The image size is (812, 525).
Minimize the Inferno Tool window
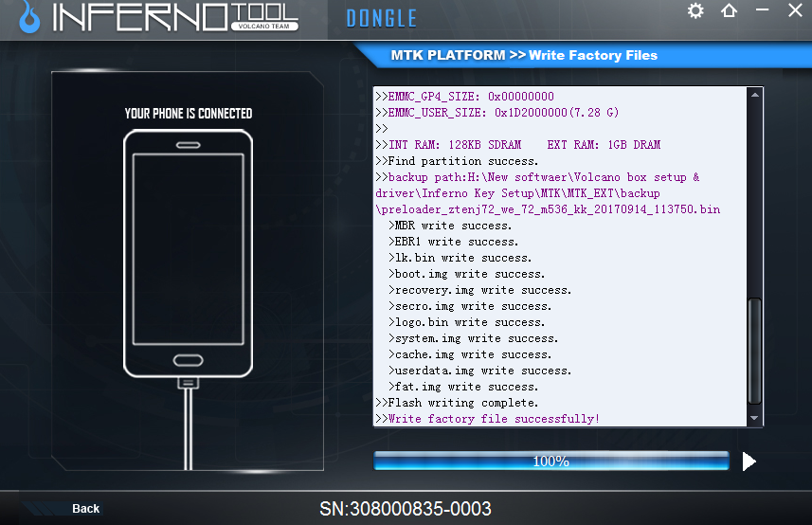point(762,9)
